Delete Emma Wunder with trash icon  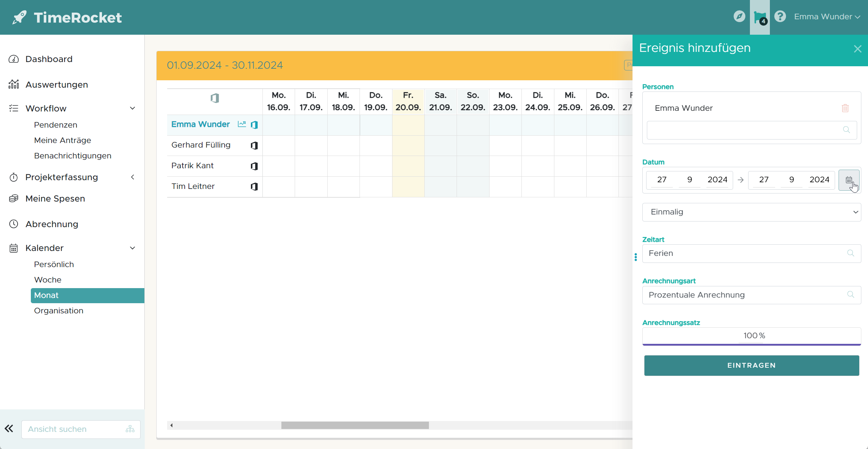[x=845, y=108]
